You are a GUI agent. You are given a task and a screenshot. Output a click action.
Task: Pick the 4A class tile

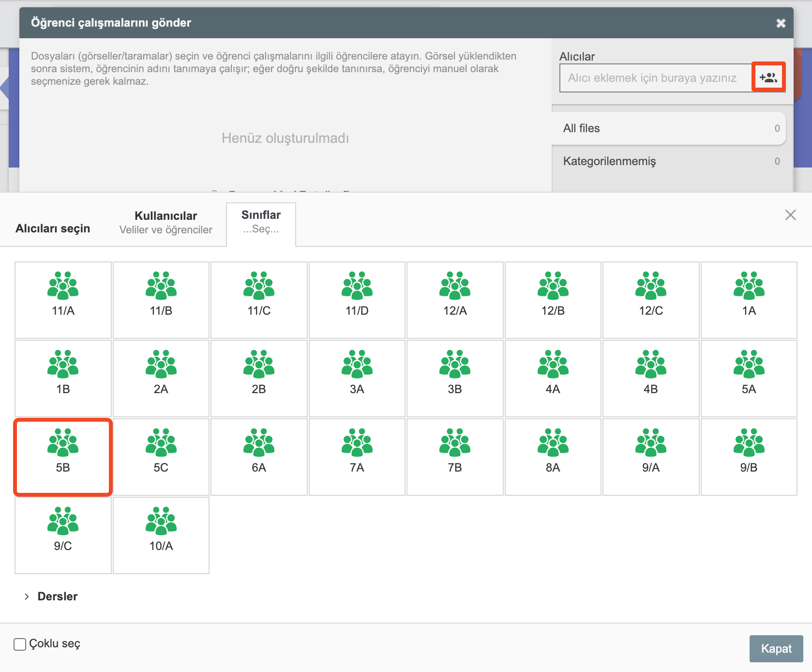click(553, 379)
